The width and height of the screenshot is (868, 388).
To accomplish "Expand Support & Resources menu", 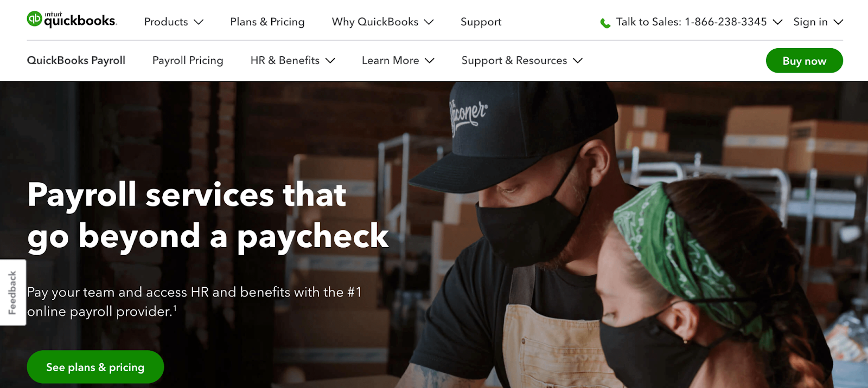I will click(522, 60).
